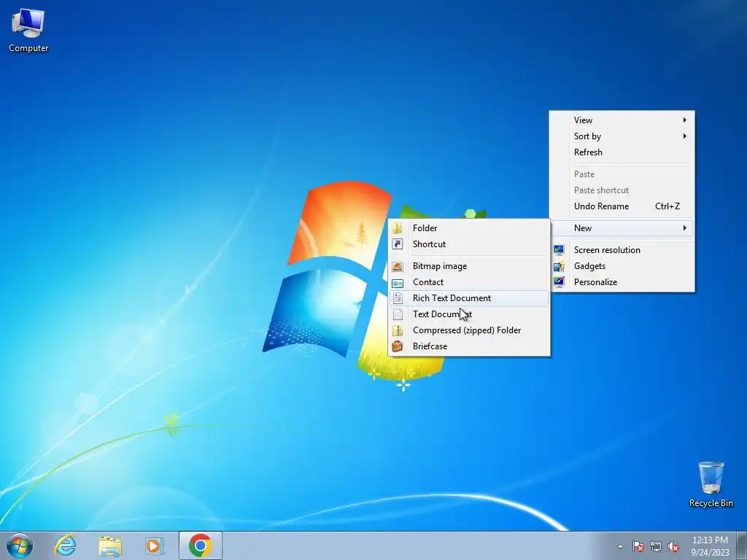Image resolution: width=747 pixels, height=560 pixels.
Task: Click the zipped folder icon
Action: coord(398,330)
